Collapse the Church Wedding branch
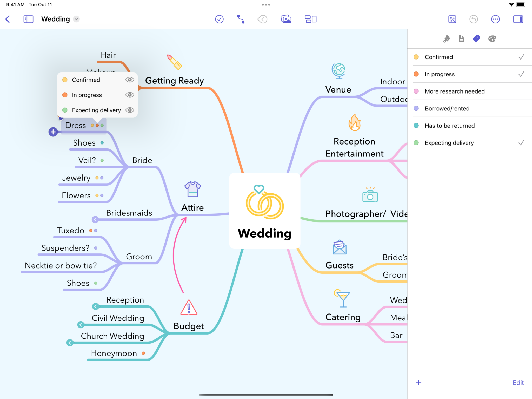The width and height of the screenshot is (532, 399). [70, 343]
